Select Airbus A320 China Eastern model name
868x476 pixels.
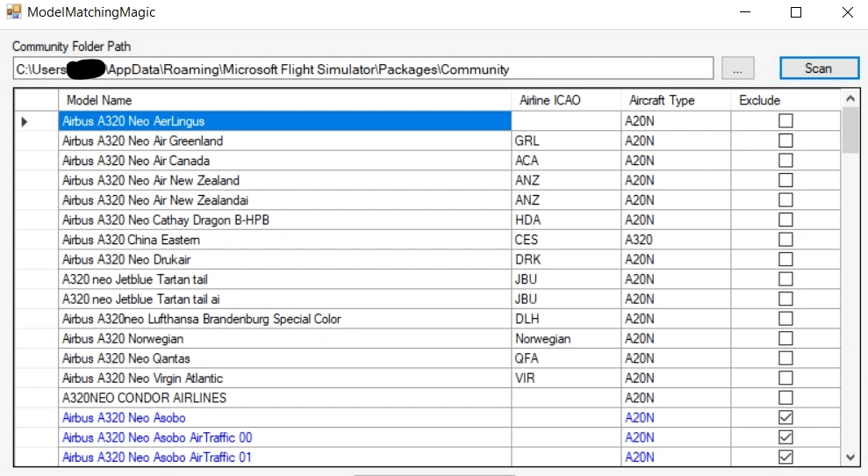(x=284, y=240)
